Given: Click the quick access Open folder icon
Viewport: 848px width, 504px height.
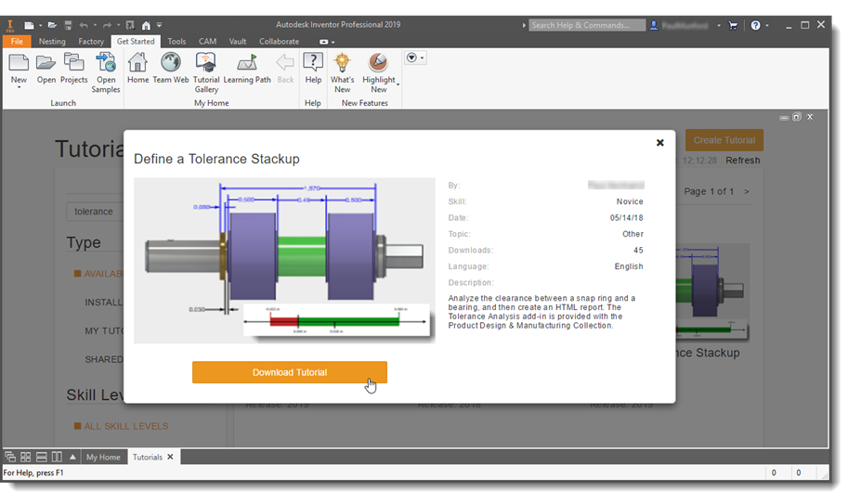Looking at the screenshot, I should click(52, 25).
